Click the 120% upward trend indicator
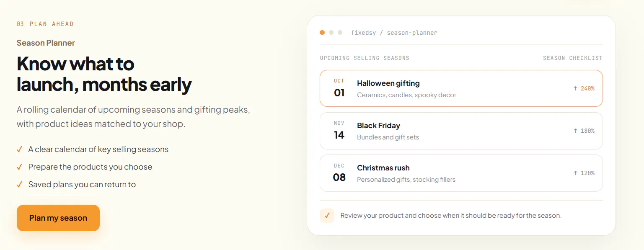Screen dimensions: 644x250 pos(584,173)
